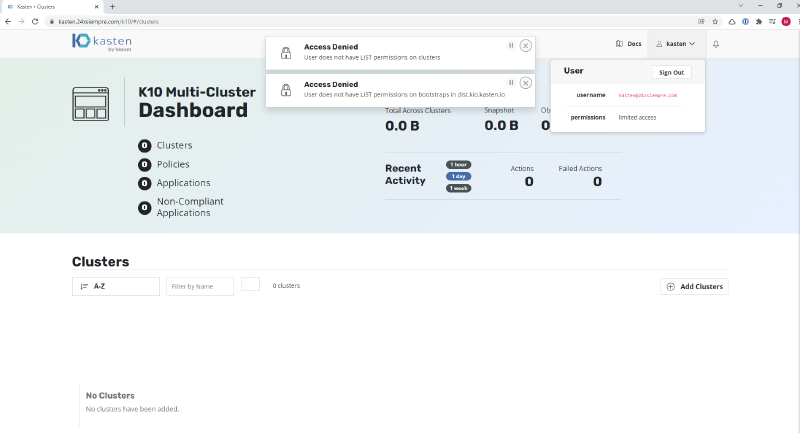This screenshot has height=433, width=800.
Task: Open the browser extensions puzzle menu
Action: 759,21
